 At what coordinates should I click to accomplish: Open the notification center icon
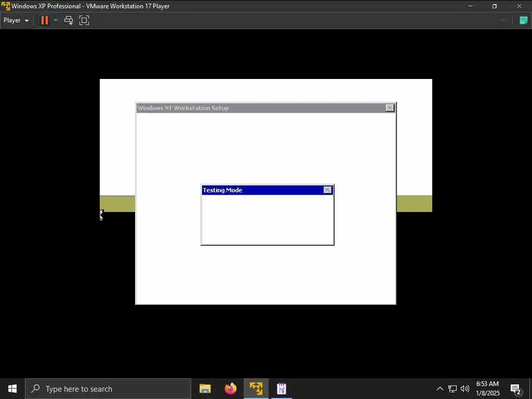point(516,389)
